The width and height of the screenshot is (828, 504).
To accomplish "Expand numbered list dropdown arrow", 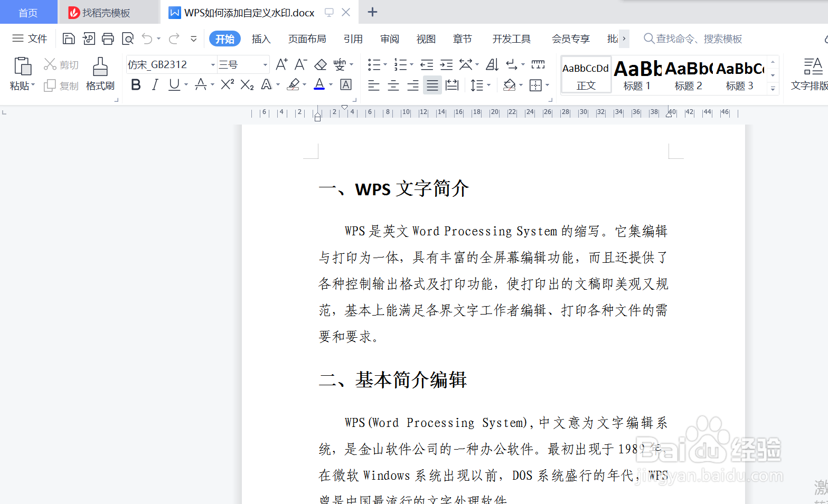I will [x=411, y=64].
